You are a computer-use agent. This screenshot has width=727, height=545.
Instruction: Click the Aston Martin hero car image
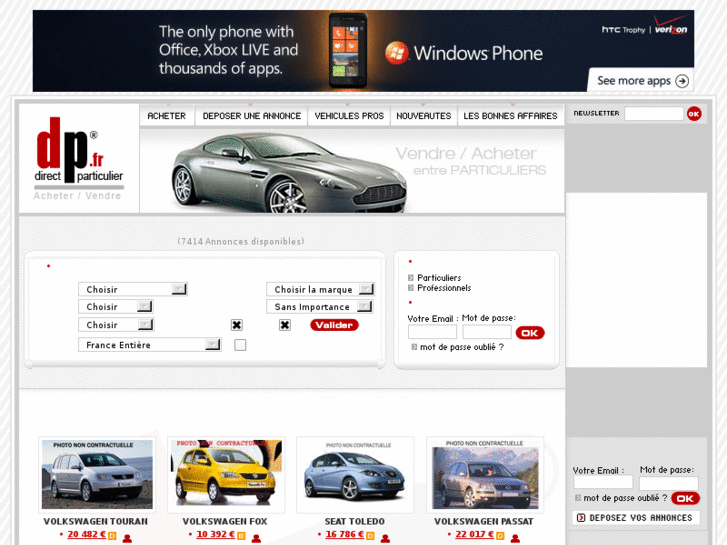click(x=289, y=173)
